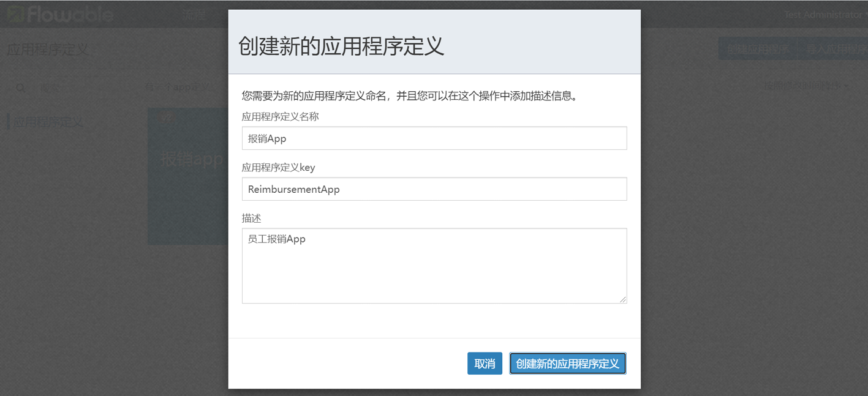
Task: Click the 应用程序定义key label
Action: click(278, 167)
